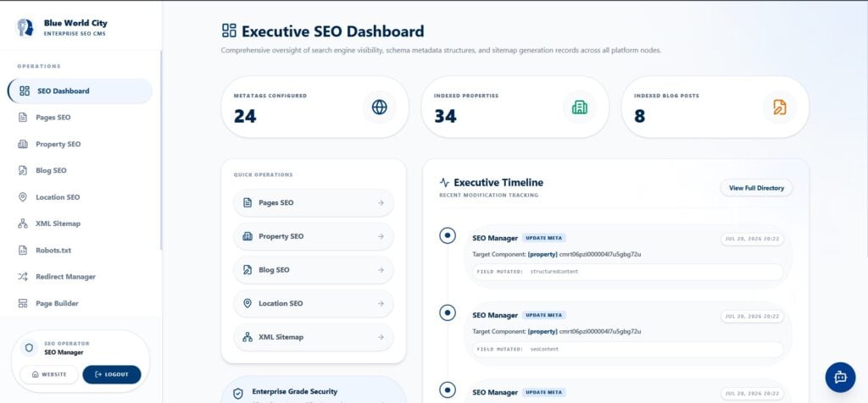Click the pulse icon next to Executive Timeline
The width and height of the screenshot is (868, 403).
click(444, 182)
